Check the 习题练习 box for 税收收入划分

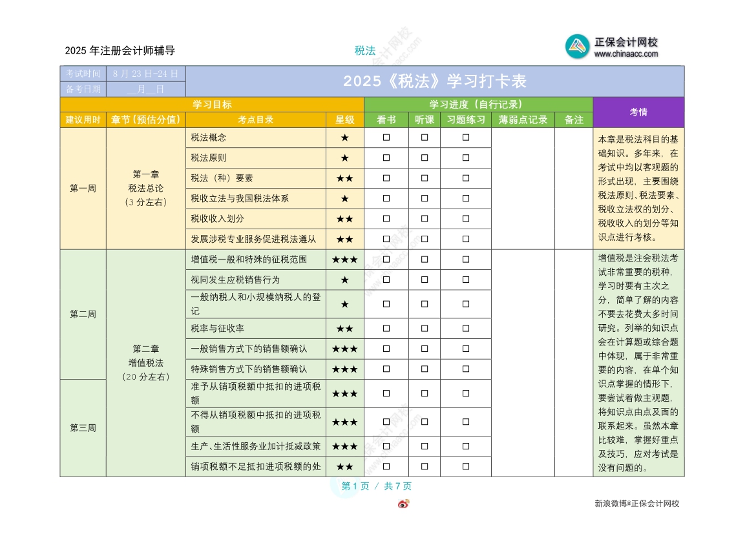click(x=466, y=219)
